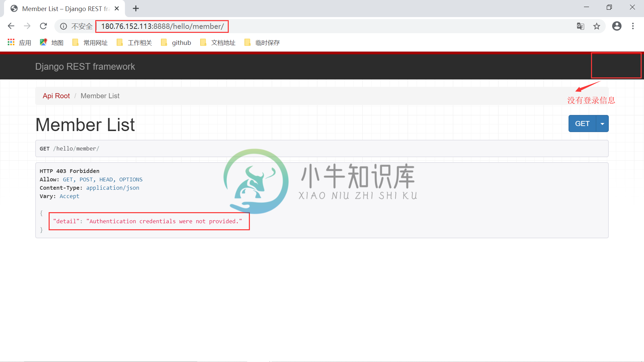The image size is (644, 362).
Task: Minimize the browser window
Action: [586, 7]
